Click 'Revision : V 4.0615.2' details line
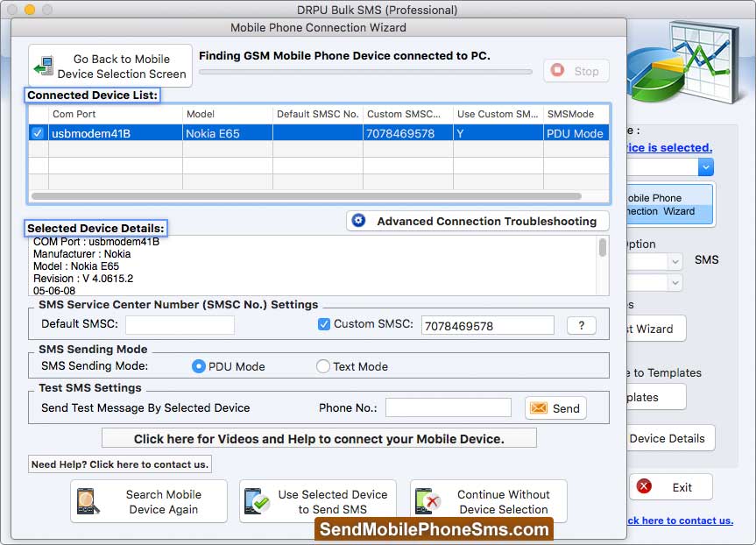Viewport: 756px width, 545px height. point(83,279)
